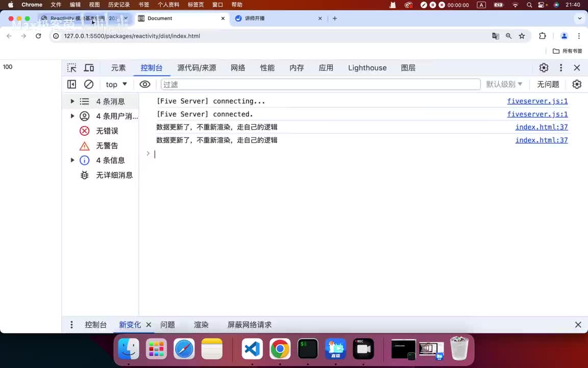Open console settings gear icon

tap(577, 84)
